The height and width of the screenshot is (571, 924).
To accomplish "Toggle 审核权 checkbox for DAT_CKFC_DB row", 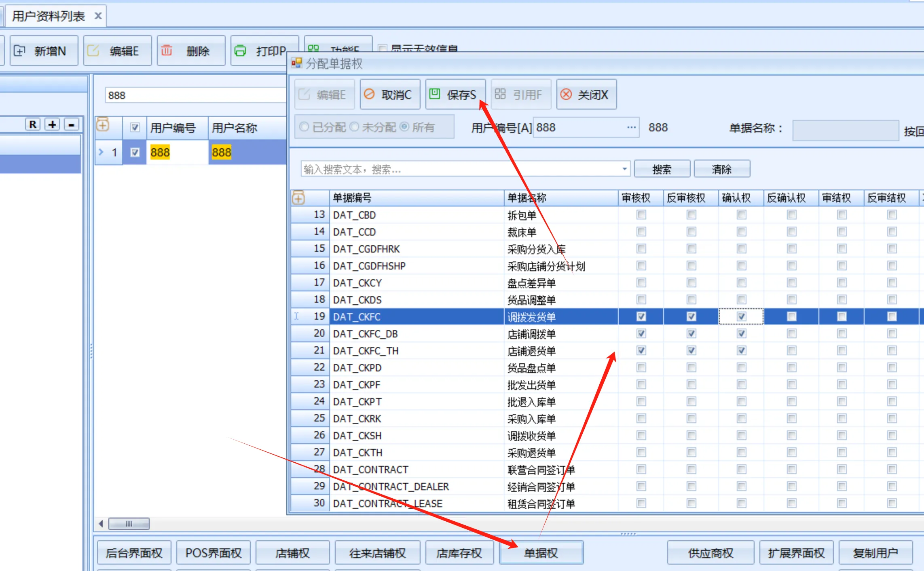I will [641, 334].
